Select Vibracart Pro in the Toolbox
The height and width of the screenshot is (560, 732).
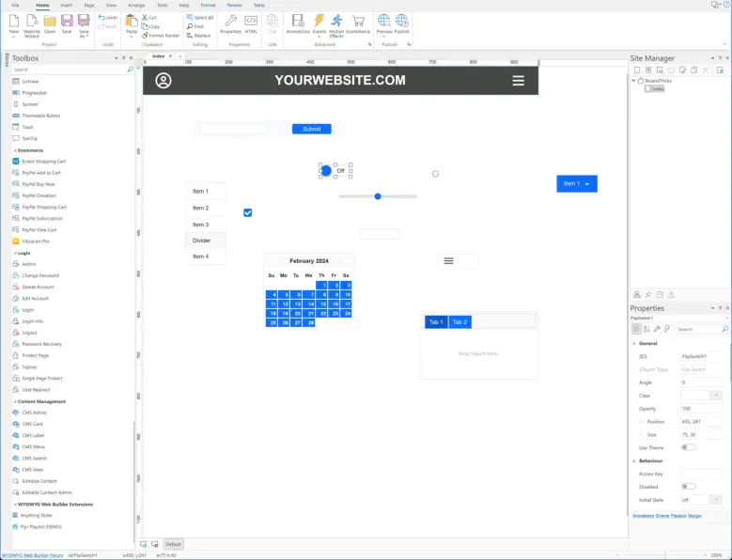[x=38, y=241]
